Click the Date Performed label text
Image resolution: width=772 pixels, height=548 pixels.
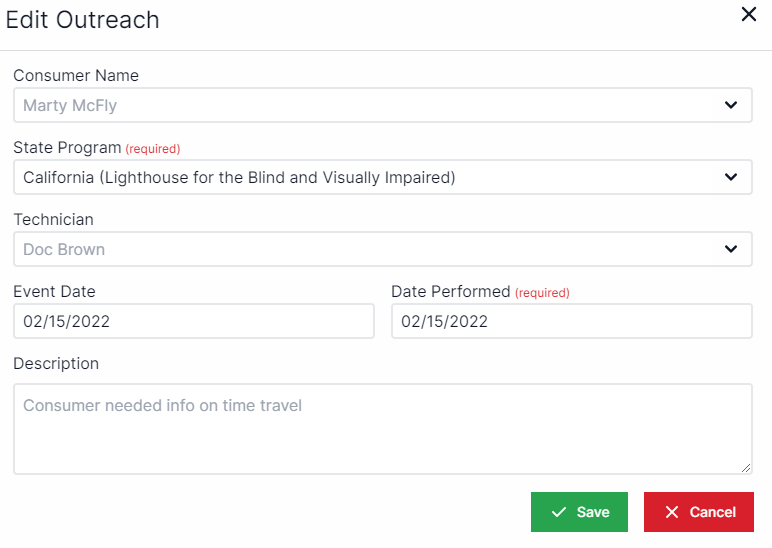(x=451, y=292)
